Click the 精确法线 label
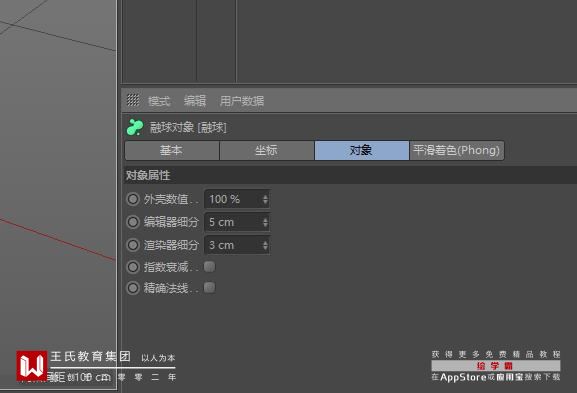 pyautogui.click(x=171, y=288)
